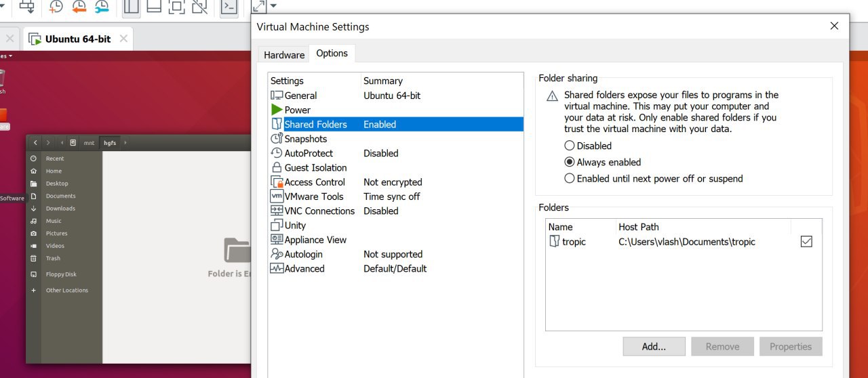Click the Properties button
Viewport: 868px width, 378px height.
[791, 346]
